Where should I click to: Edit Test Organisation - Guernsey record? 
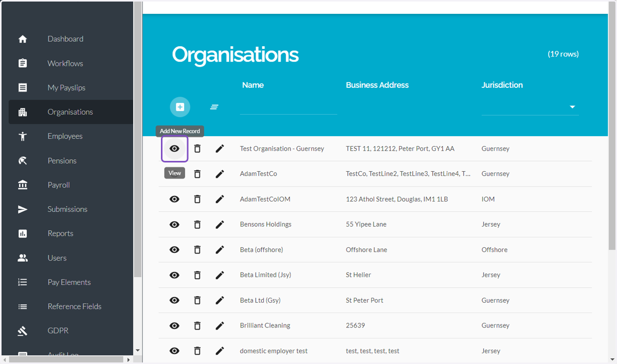(x=220, y=149)
